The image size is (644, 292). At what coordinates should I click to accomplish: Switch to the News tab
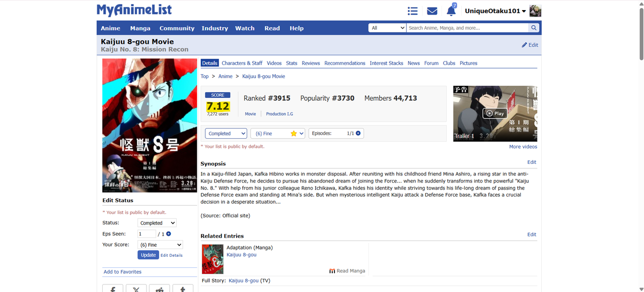pyautogui.click(x=414, y=63)
